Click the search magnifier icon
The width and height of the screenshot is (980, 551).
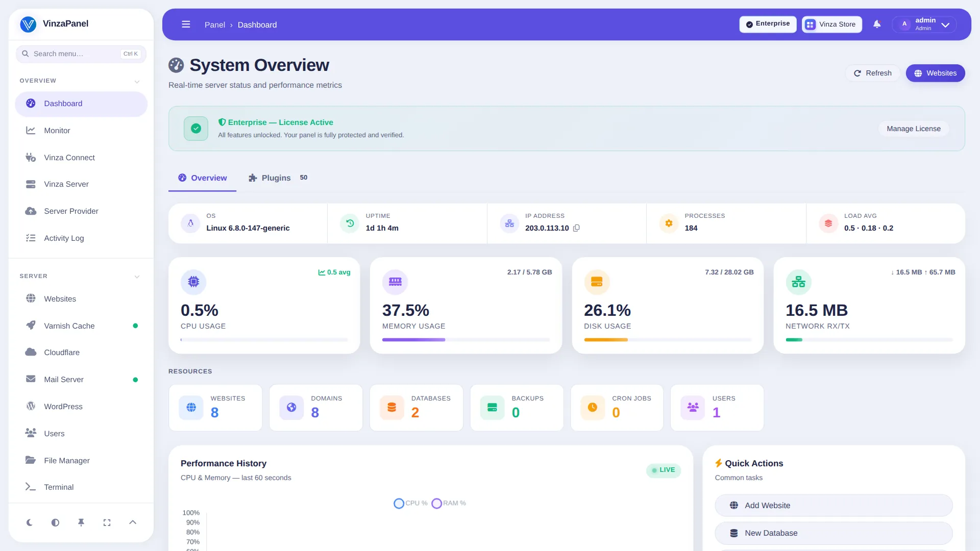coord(25,54)
